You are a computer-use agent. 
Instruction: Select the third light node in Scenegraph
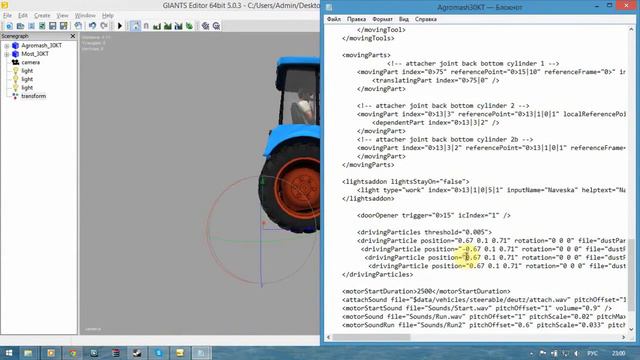tap(27, 88)
